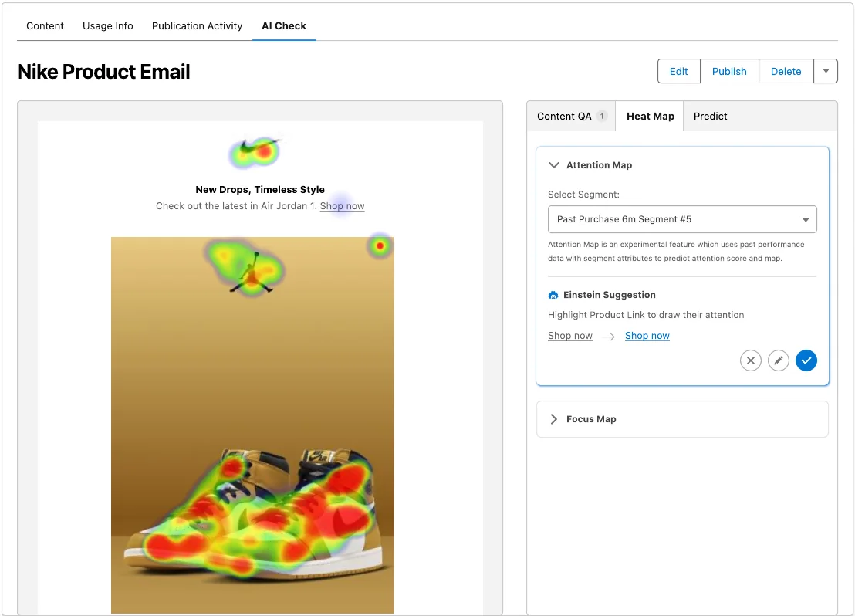This screenshot has height=616, width=855.
Task: Collapse the Attention Map section
Action: click(553, 165)
